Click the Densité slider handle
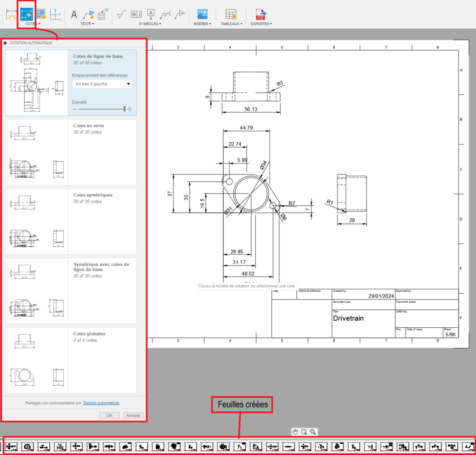The image size is (476, 455). click(x=125, y=109)
